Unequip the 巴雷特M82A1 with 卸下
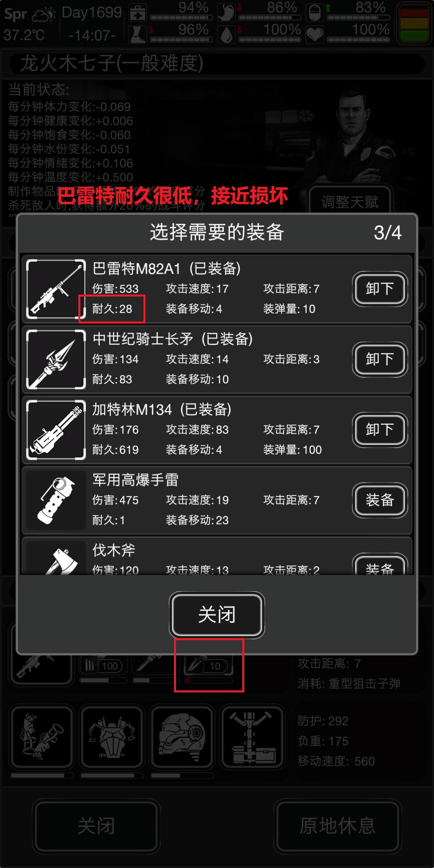 [380, 289]
